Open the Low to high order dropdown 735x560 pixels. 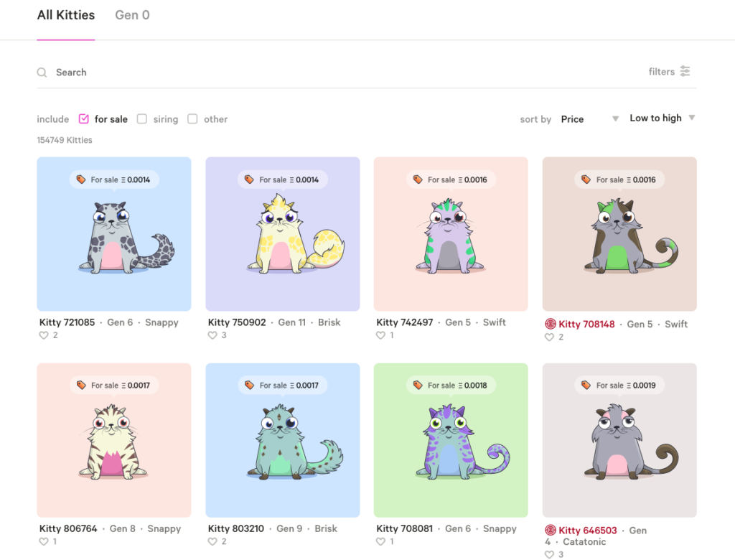662,118
